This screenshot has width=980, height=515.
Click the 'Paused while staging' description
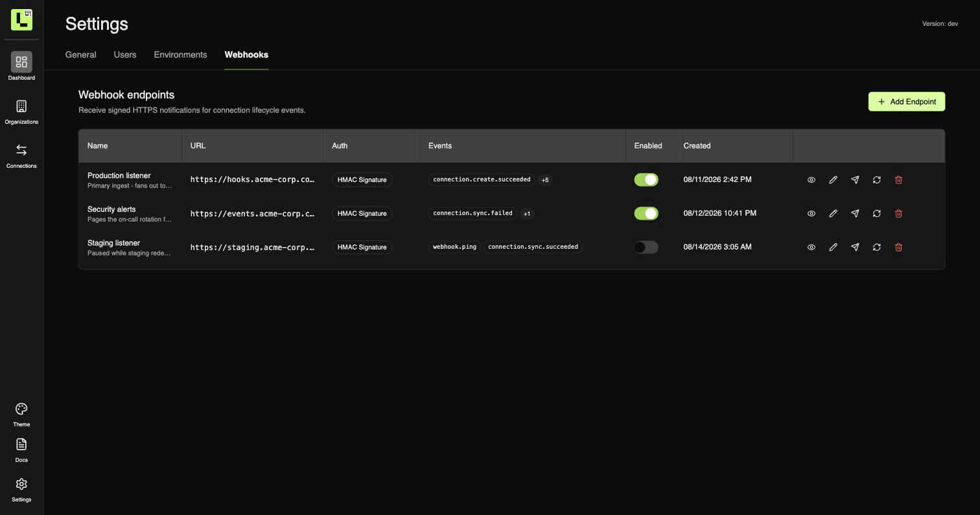point(129,253)
